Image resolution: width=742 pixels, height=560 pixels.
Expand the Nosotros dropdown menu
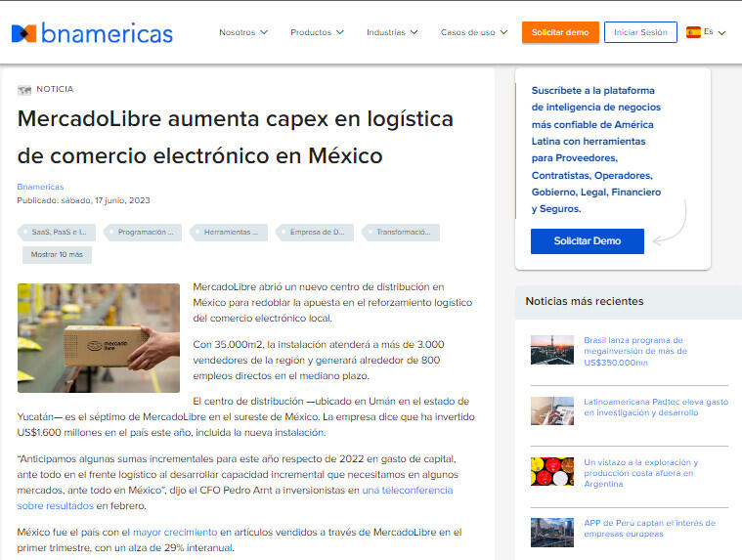coord(243,32)
